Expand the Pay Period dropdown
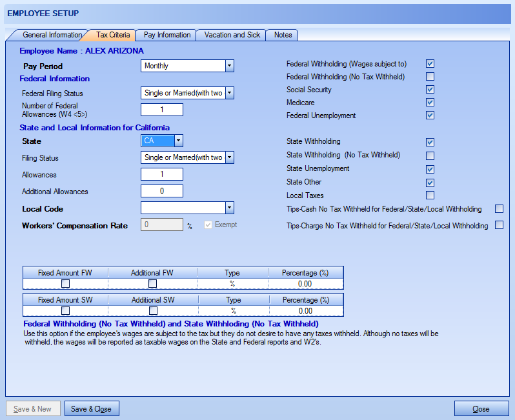The image size is (515, 420). (229, 66)
